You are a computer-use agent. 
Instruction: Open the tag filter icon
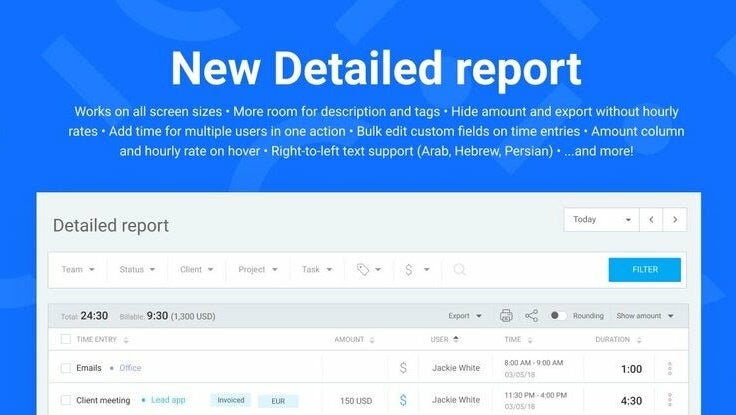point(368,269)
